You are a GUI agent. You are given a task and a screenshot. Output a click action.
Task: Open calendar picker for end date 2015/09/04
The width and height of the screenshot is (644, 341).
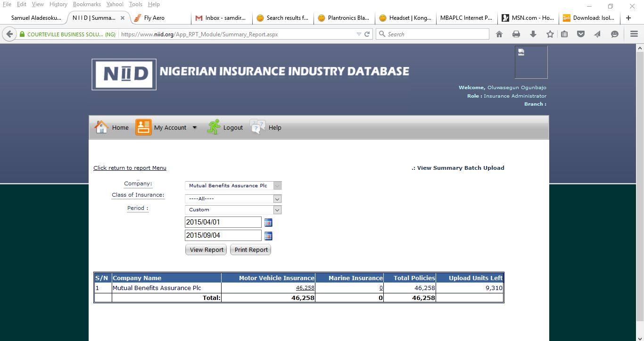tap(268, 236)
